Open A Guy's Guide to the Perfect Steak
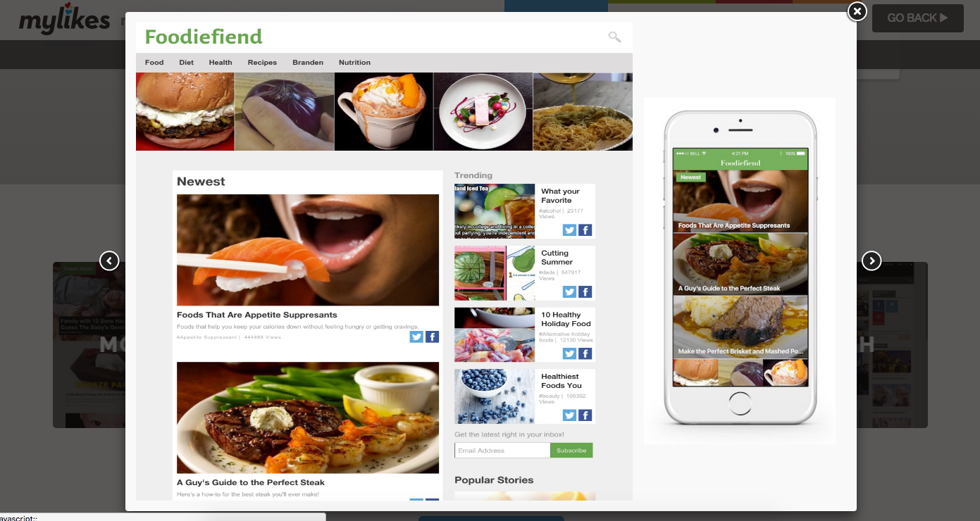 (x=251, y=482)
